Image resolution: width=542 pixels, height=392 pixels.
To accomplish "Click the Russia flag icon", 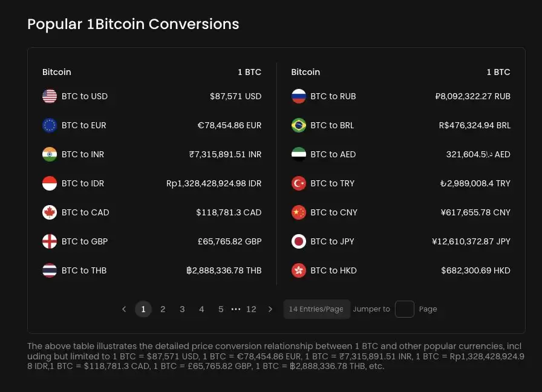I will 299,96.
